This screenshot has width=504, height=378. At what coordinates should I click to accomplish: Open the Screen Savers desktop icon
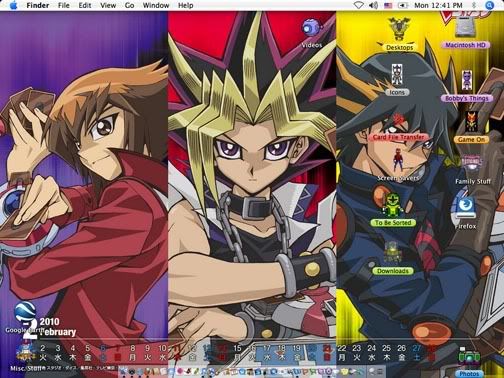coord(397,161)
